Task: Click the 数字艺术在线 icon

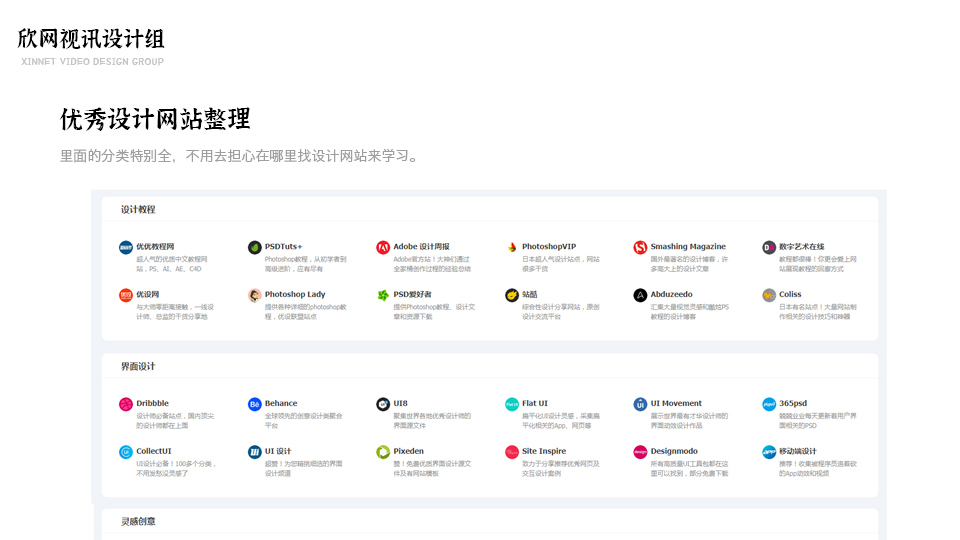Action: pyautogui.click(x=768, y=247)
